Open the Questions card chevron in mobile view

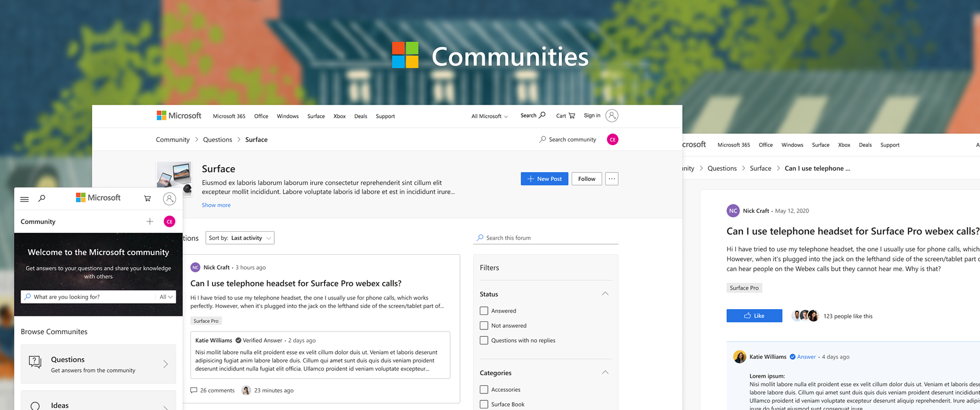pyautogui.click(x=165, y=364)
